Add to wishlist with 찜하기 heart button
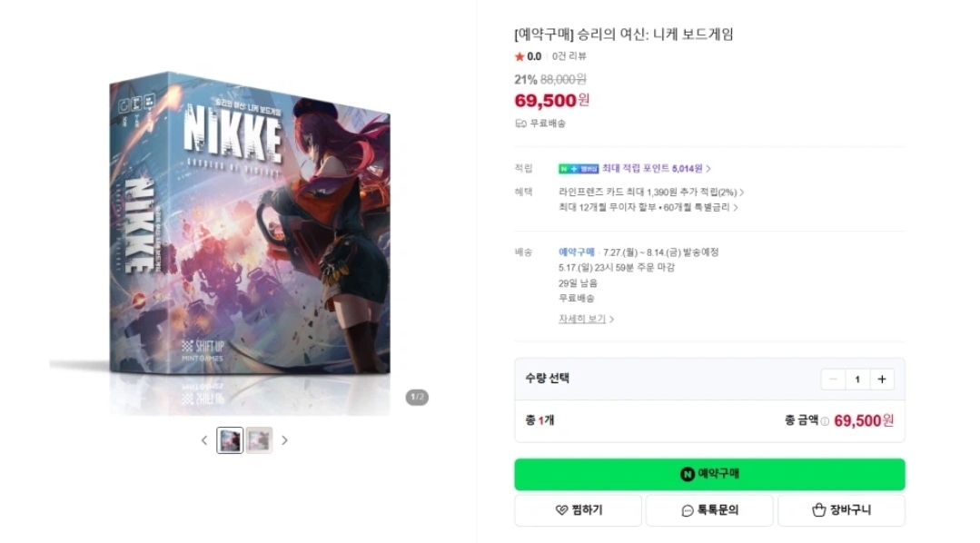The width and height of the screenshot is (980, 543). tap(578, 510)
